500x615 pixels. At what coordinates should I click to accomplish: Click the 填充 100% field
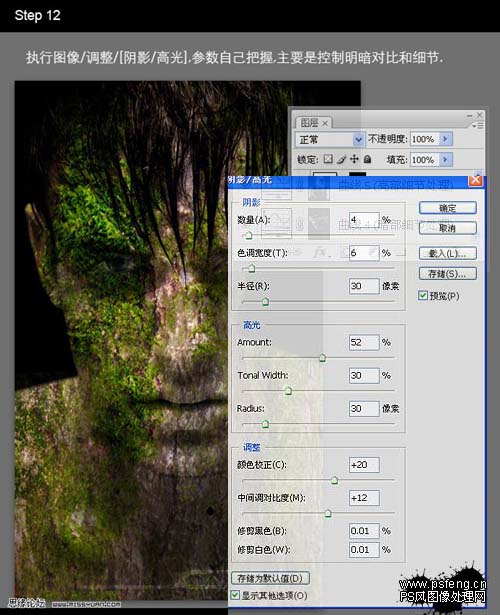click(424, 160)
